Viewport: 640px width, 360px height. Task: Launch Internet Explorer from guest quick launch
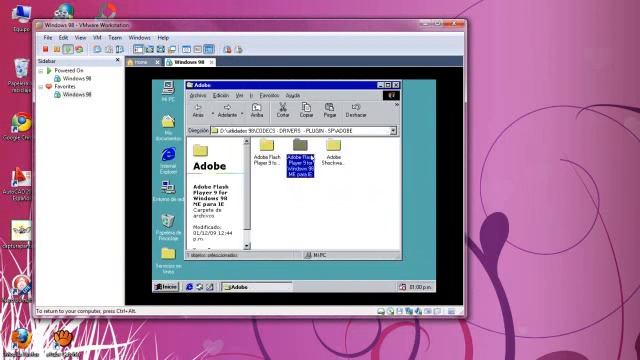coord(189,287)
